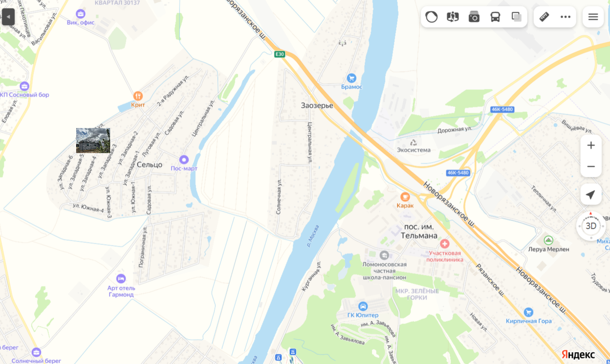The image size is (610, 364).
Task: Show photos layer camera icon
Action: pyautogui.click(x=474, y=17)
